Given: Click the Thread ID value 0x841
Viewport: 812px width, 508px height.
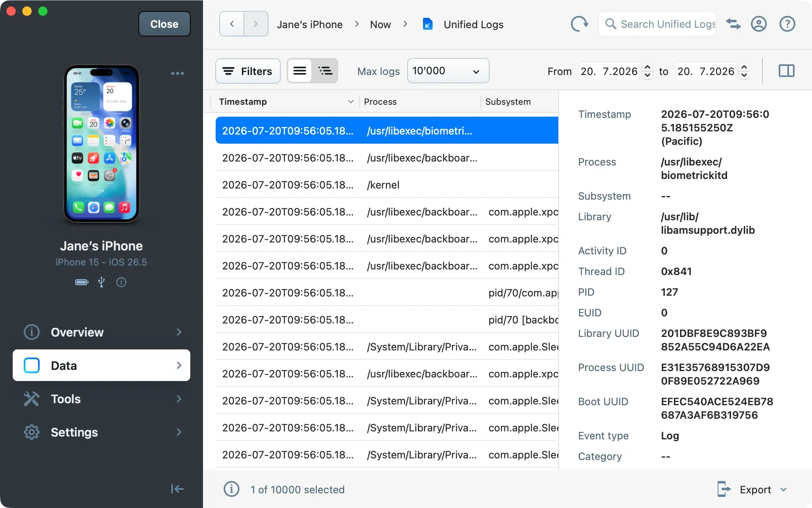Looking at the screenshot, I should 676,271.
